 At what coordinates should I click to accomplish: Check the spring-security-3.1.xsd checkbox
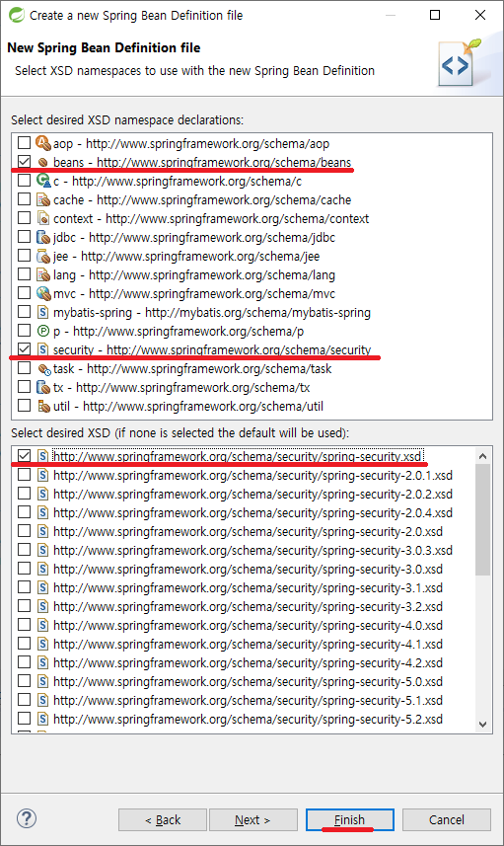24,587
